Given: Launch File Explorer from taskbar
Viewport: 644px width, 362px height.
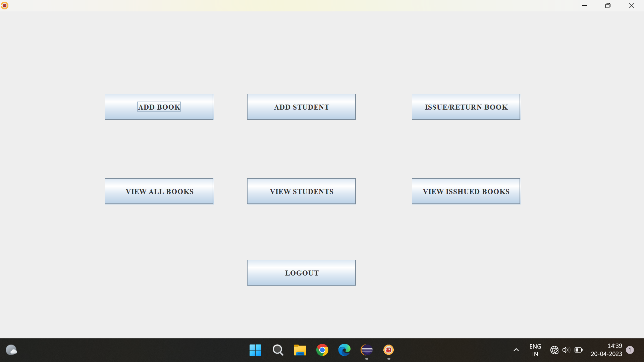Looking at the screenshot, I should click(300, 350).
